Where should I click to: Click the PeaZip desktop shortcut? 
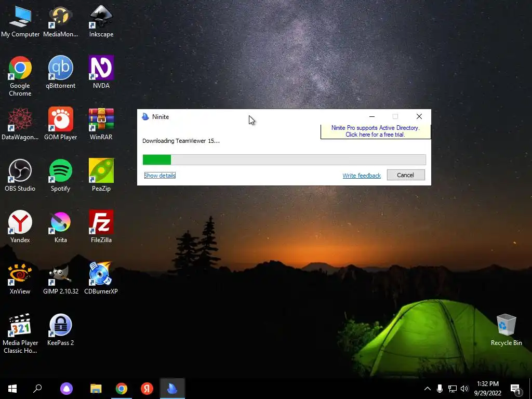[x=101, y=176]
